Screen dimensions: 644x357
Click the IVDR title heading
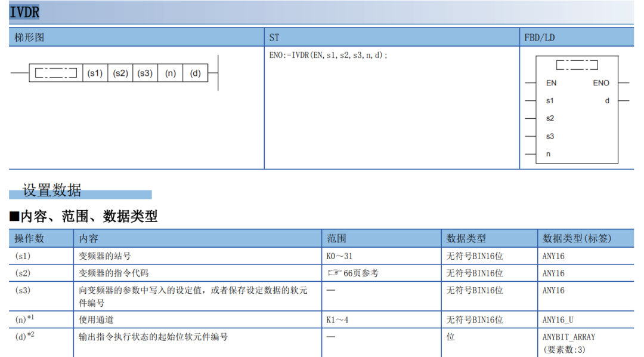point(24,11)
